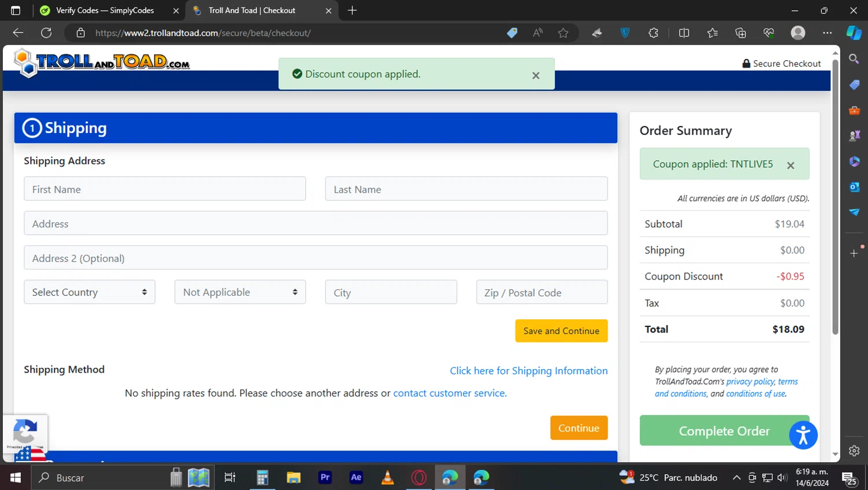Focus the Last Name field

(x=466, y=189)
